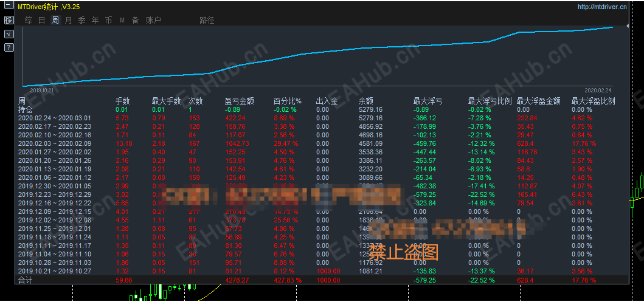Click the 百分比% column header

click(288, 101)
